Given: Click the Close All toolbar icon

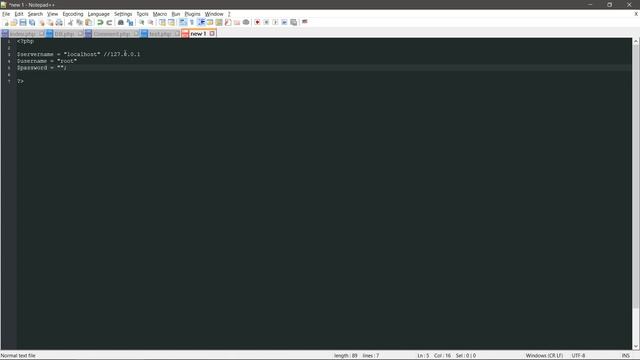Looking at the screenshot, I should click(x=50, y=22).
